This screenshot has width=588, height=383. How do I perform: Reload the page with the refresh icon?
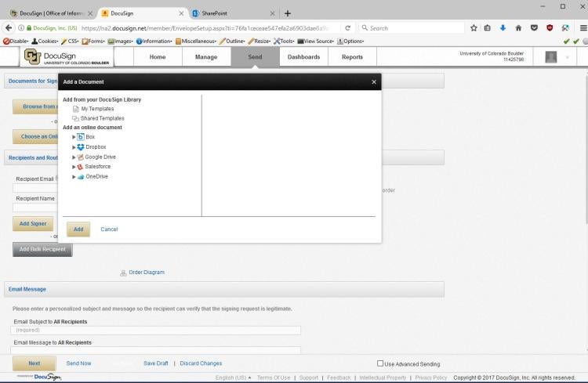coord(347,28)
